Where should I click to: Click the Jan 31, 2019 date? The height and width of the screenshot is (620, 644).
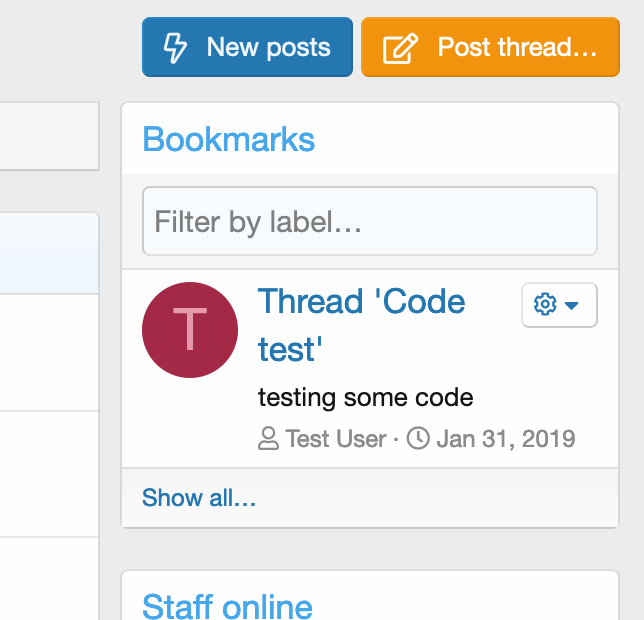click(505, 439)
